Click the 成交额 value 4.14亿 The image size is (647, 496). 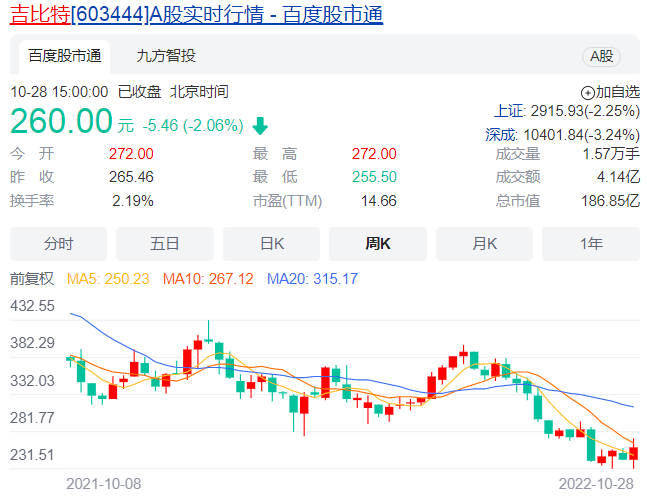pyautogui.click(x=618, y=177)
